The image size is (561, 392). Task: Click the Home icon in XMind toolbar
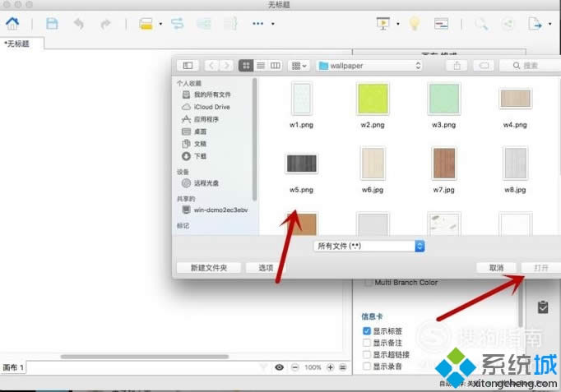coord(12,24)
